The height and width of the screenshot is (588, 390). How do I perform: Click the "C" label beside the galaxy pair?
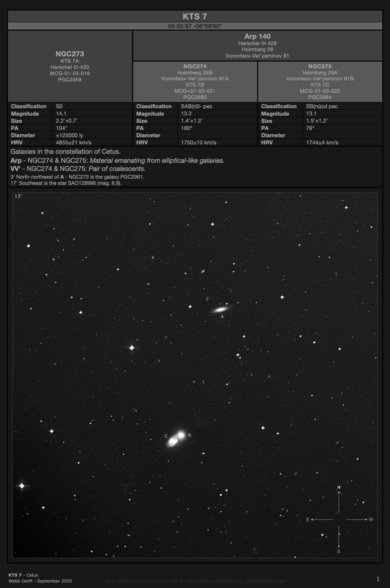pos(166,436)
